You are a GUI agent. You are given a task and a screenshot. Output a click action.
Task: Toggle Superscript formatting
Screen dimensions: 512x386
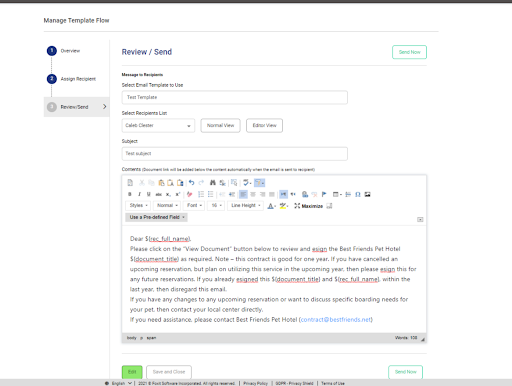pos(178,194)
